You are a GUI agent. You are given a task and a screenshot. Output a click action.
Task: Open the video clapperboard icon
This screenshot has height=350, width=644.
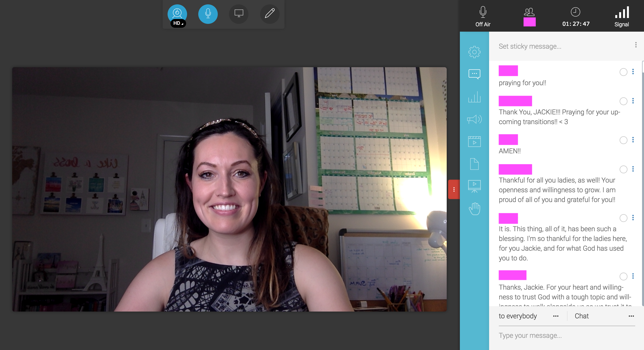[x=474, y=142]
